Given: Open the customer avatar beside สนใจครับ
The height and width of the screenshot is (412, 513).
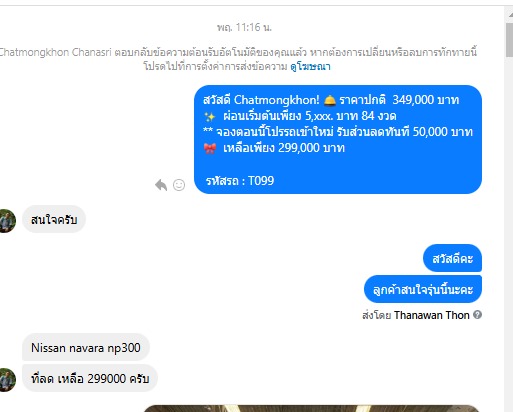Looking at the screenshot, I should click(7, 221).
